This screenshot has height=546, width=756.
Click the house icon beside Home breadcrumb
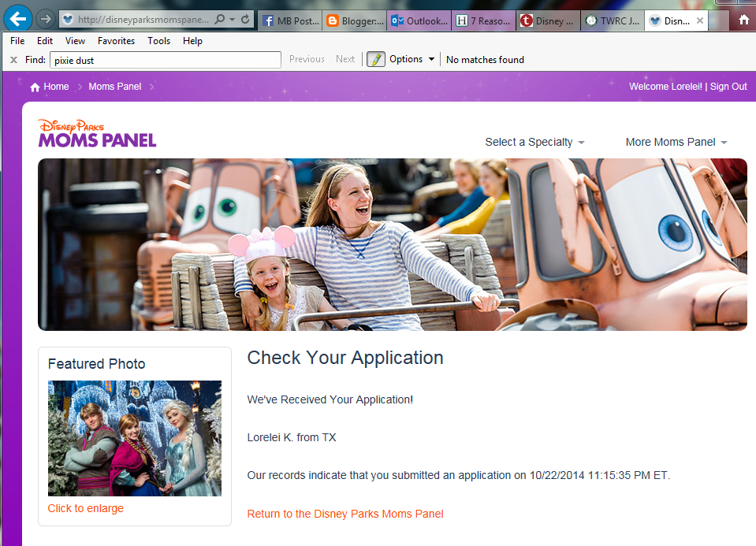pos(35,87)
